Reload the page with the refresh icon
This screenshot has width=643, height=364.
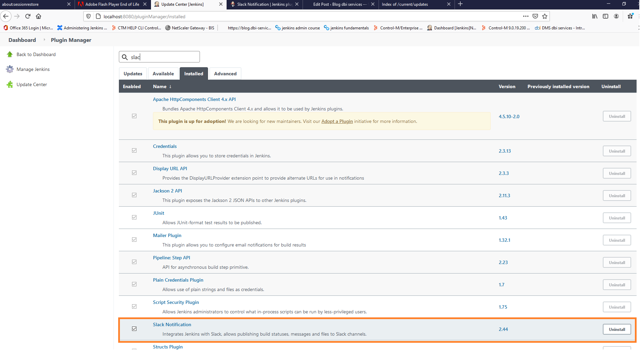click(x=28, y=16)
